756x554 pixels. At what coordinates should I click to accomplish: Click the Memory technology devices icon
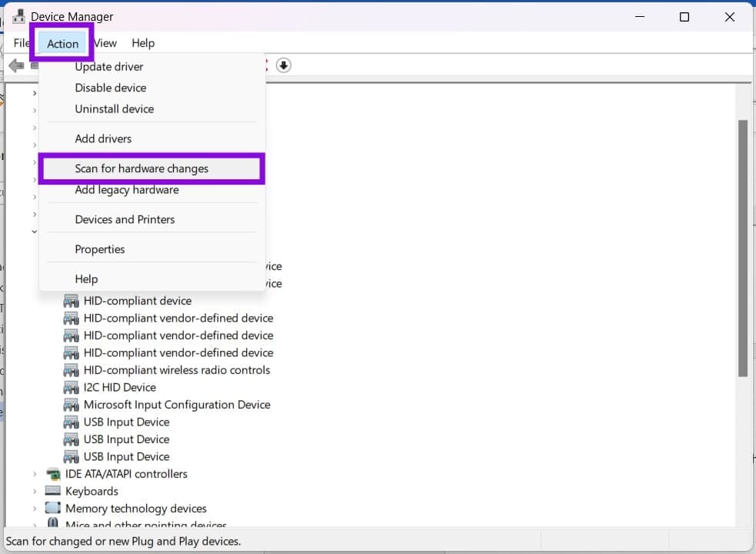coord(52,508)
